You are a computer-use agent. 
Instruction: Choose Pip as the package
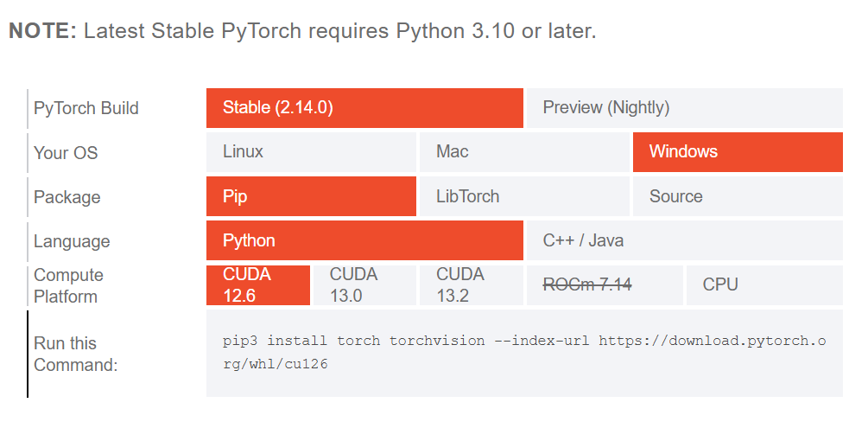(x=311, y=196)
